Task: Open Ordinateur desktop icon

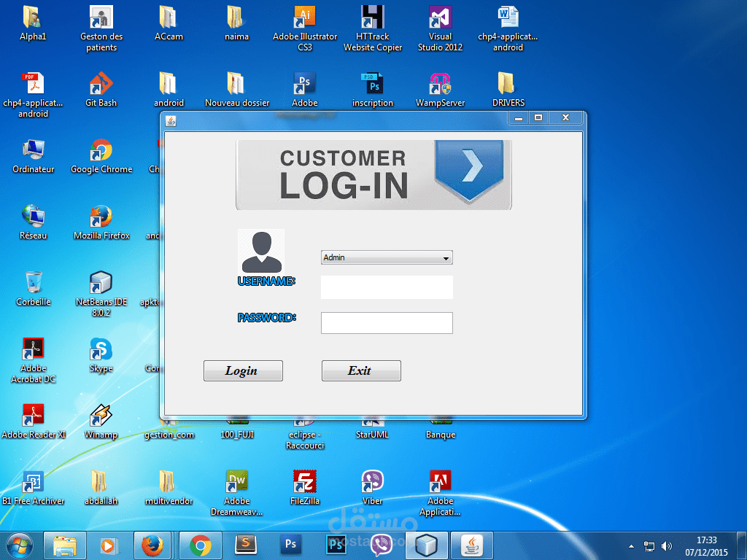Action: tap(33, 156)
